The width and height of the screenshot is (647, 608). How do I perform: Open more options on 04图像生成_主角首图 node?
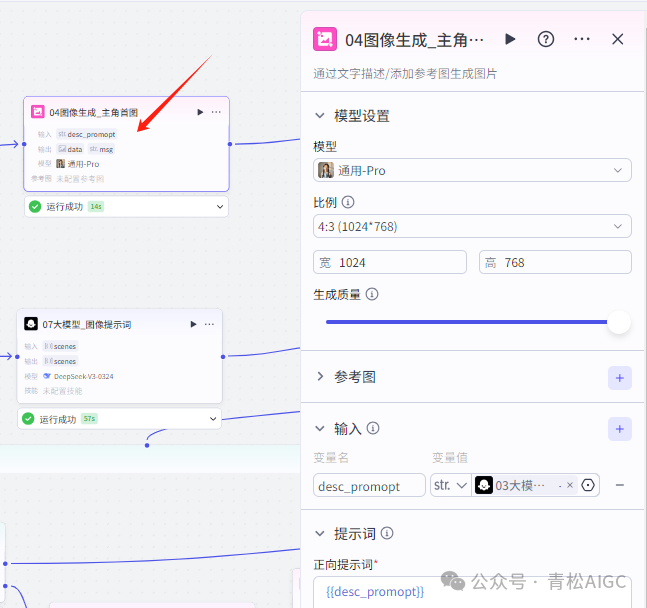216,112
